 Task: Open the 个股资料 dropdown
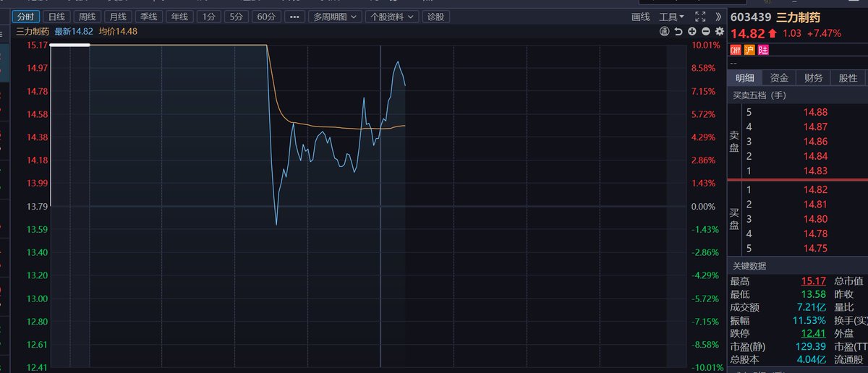click(391, 17)
